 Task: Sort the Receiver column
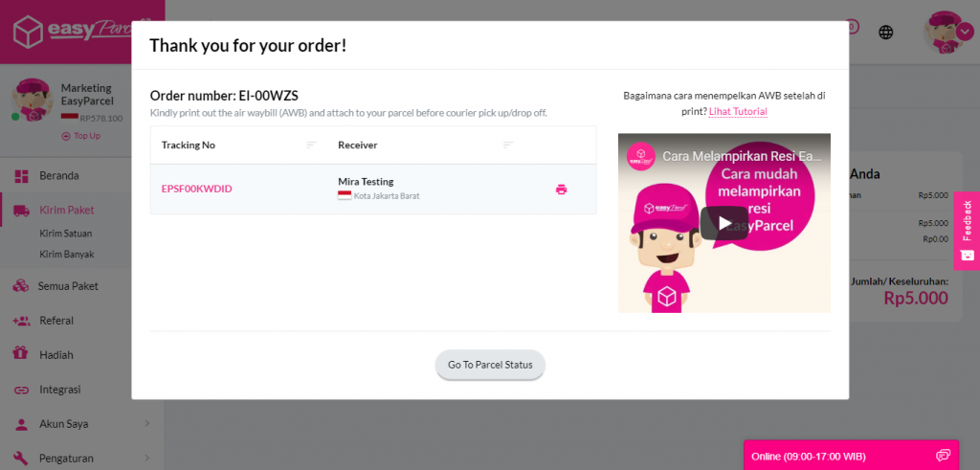[508, 145]
